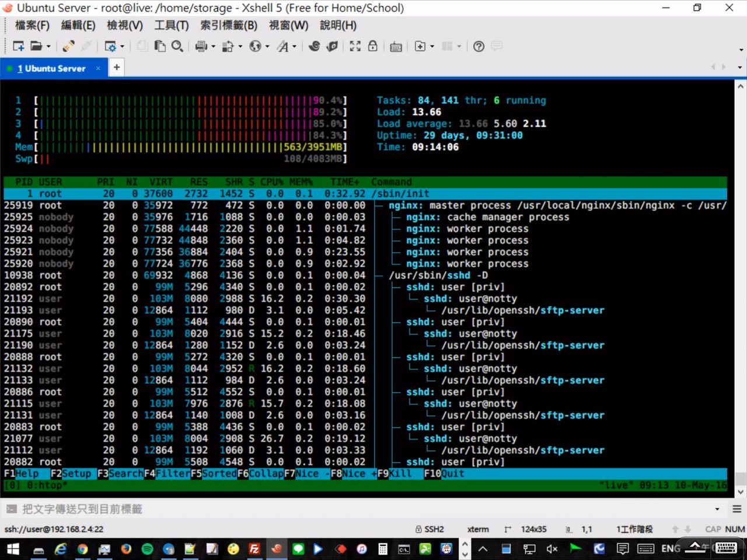Click the Paste clipboard icon
Viewport: 747px width, 560px height.
coord(159,46)
